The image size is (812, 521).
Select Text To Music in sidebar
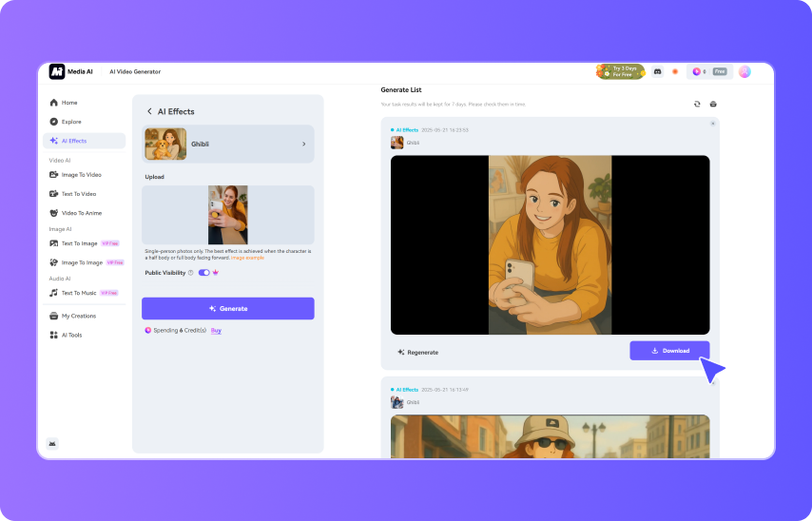coord(78,293)
